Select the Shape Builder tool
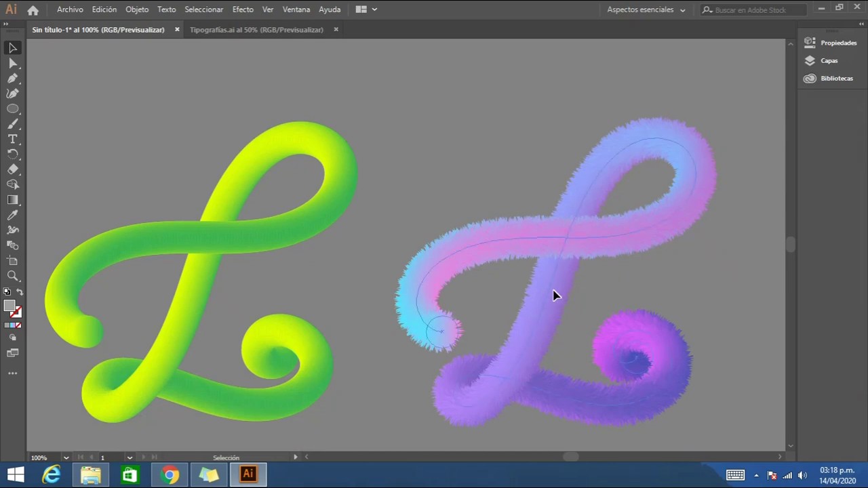The height and width of the screenshot is (488, 868). pyautogui.click(x=13, y=184)
